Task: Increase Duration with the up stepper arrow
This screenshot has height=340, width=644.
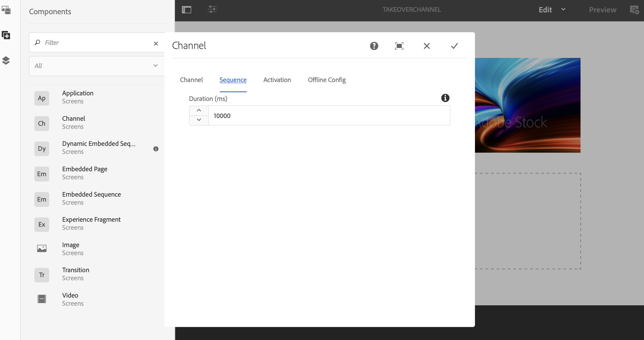Action: pyautogui.click(x=199, y=111)
